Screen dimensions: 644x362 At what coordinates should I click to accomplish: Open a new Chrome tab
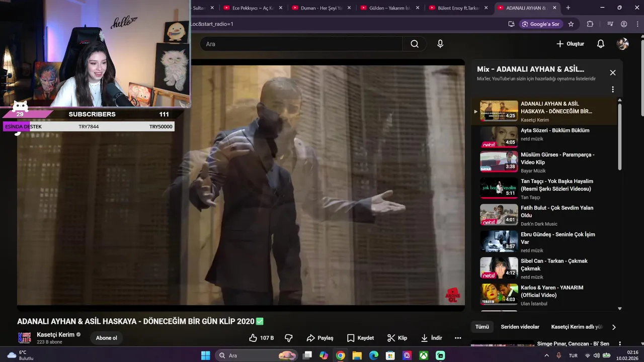click(x=568, y=8)
